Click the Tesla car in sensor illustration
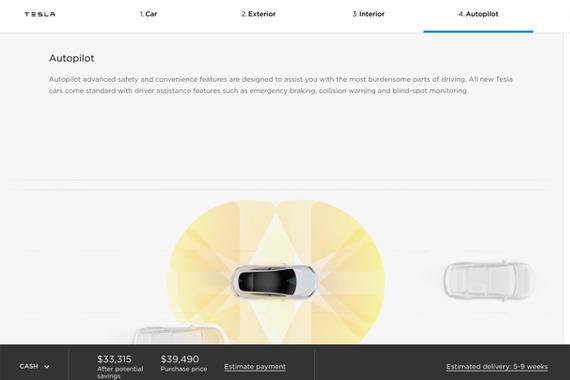 tap(275, 282)
